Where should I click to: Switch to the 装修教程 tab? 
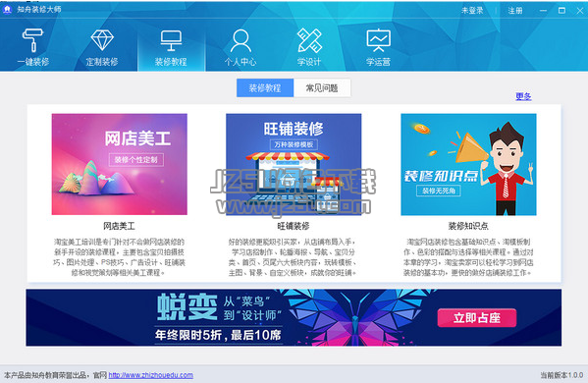[x=265, y=88]
